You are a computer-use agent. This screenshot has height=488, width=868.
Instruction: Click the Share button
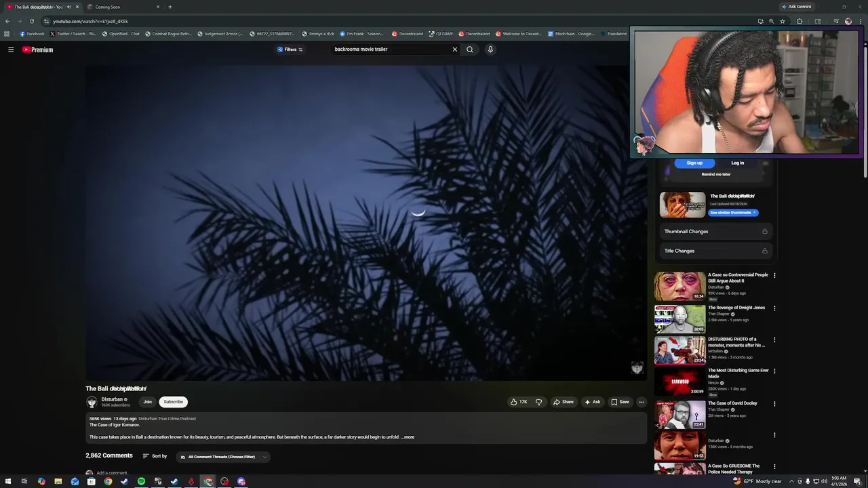(563, 402)
